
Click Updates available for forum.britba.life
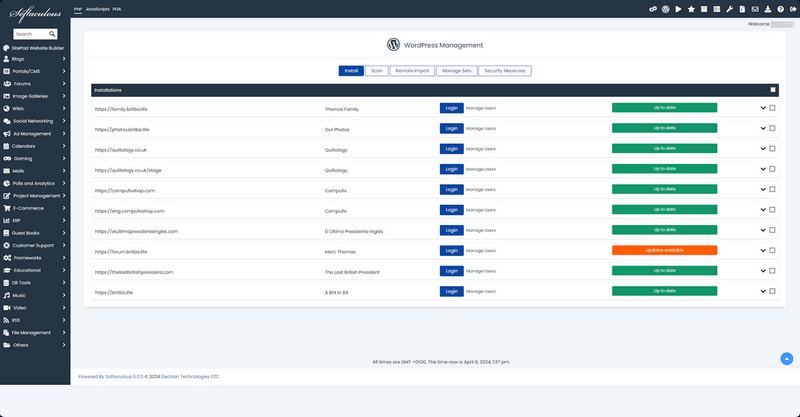coord(664,250)
